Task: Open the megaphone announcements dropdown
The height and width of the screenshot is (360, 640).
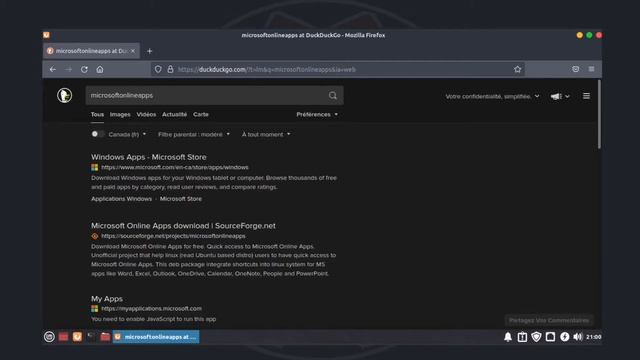Action: (x=560, y=96)
